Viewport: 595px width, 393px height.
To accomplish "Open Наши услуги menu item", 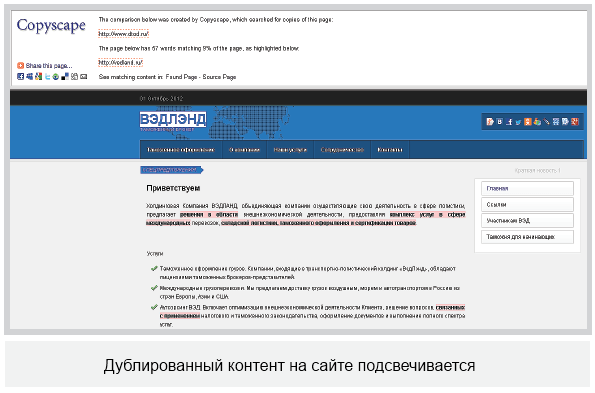I will click(x=290, y=150).
